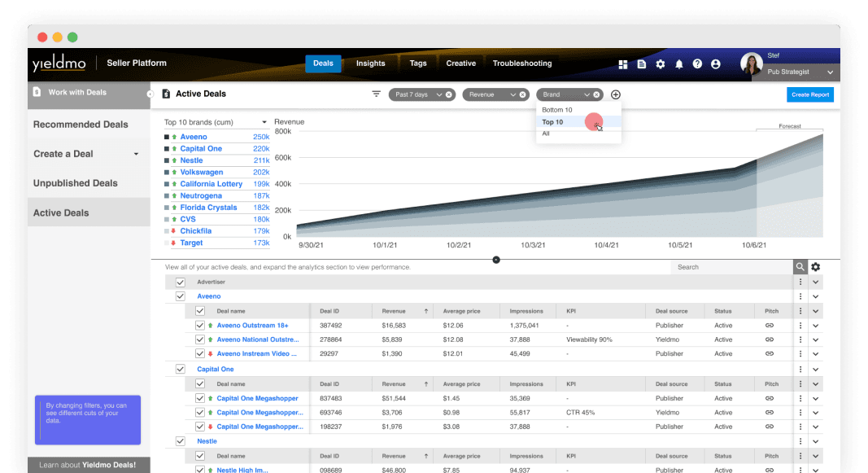Remove the Past 7 days filter
The width and height of the screenshot is (868, 473).
click(x=449, y=94)
